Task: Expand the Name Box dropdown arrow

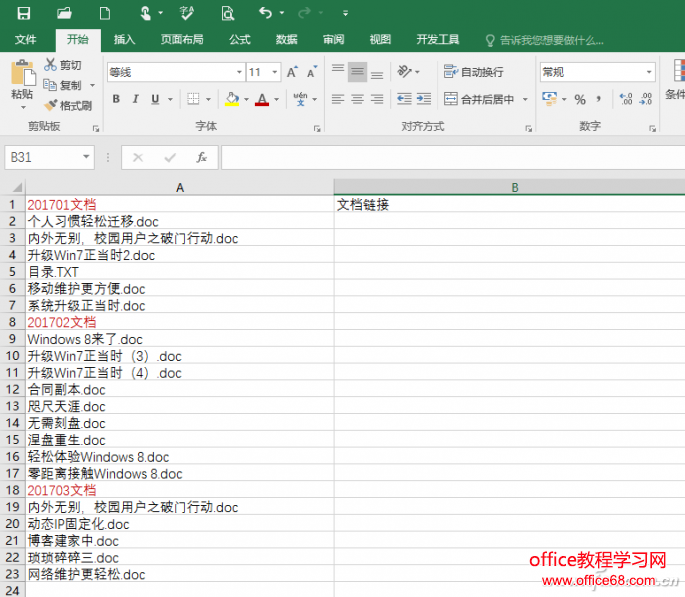Action: pyautogui.click(x=86, y=157)
